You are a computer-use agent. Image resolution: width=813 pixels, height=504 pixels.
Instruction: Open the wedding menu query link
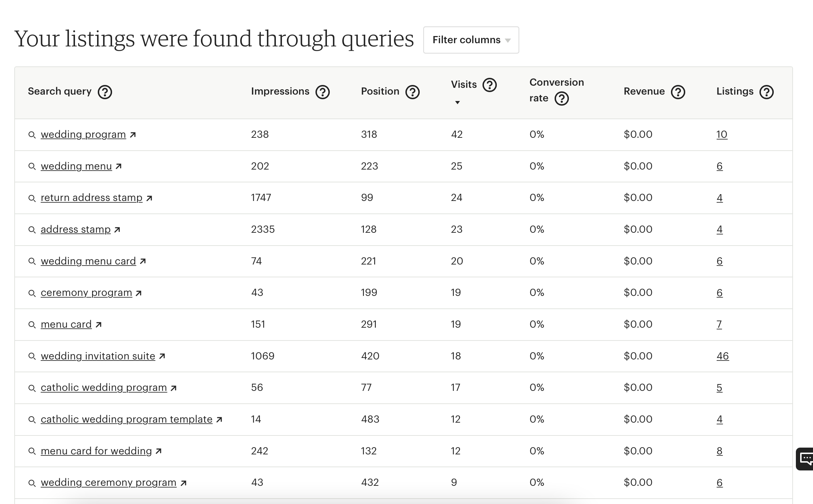click(76, 166)
